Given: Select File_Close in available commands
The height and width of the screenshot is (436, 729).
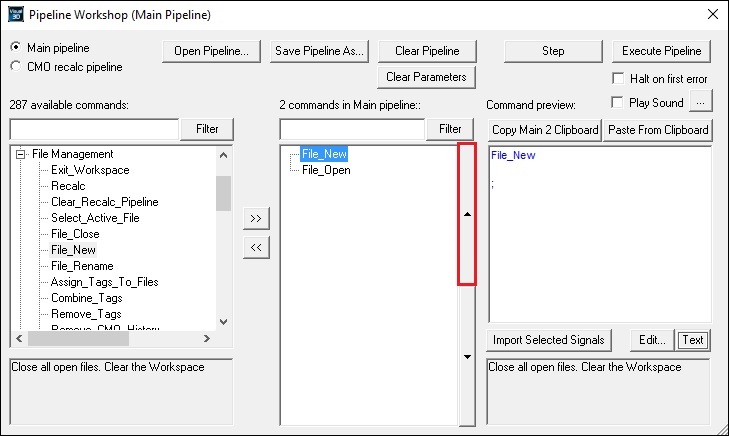Looking at the screenshot, I should pos(75,234).
